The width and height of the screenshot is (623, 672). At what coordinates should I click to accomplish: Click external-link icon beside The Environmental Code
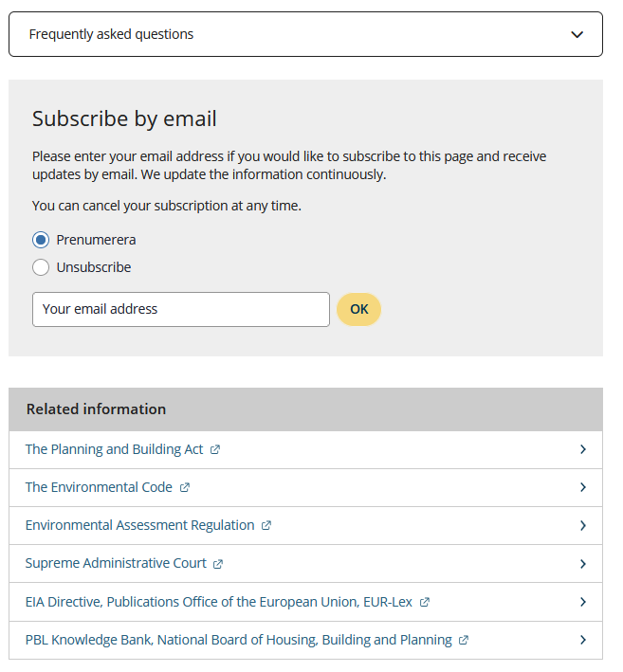[185, 488]
